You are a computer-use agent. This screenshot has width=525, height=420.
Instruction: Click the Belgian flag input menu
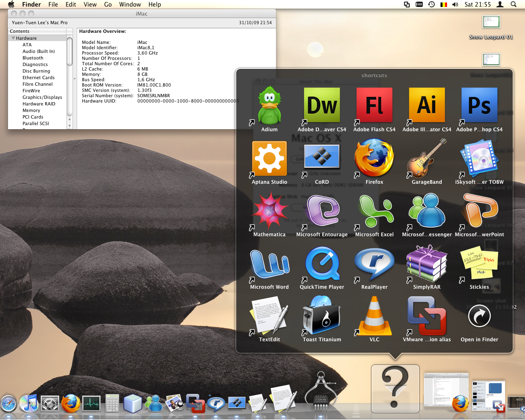tap(443, 5)
